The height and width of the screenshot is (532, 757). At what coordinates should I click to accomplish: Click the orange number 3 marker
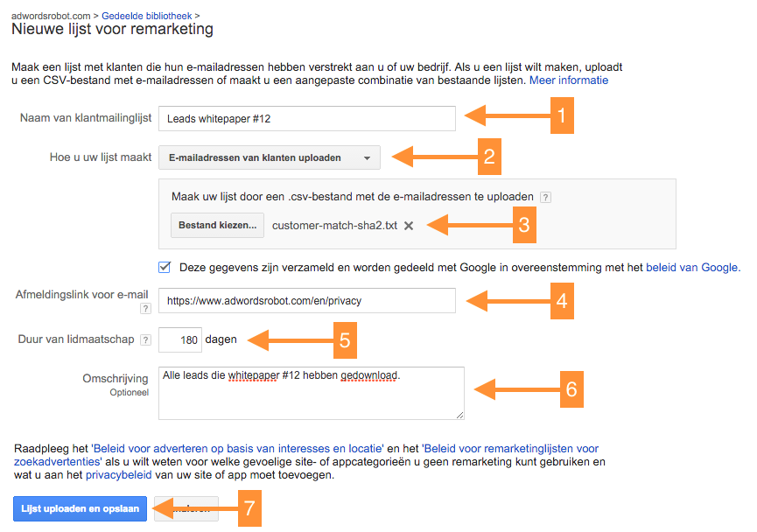[x=523, y=225]
